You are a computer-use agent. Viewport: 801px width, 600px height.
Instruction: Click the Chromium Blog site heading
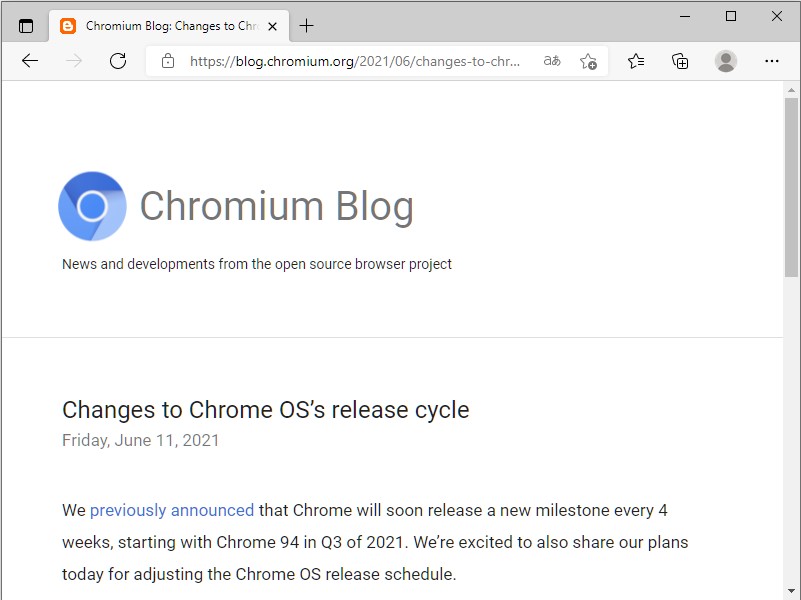(x=277, y=206)
